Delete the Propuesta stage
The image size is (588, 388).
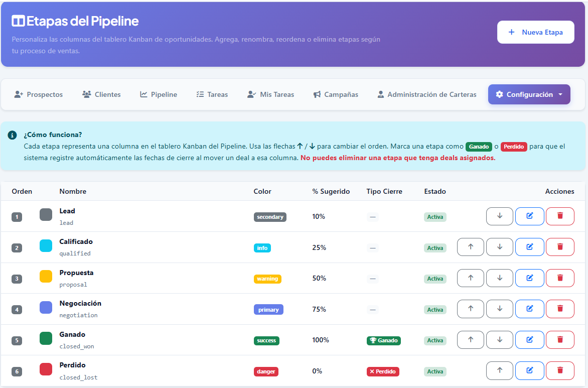coord(560,278)
